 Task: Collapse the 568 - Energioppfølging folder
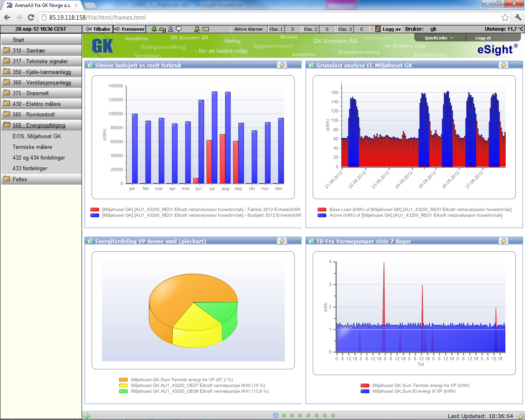(x=41, y=125)
